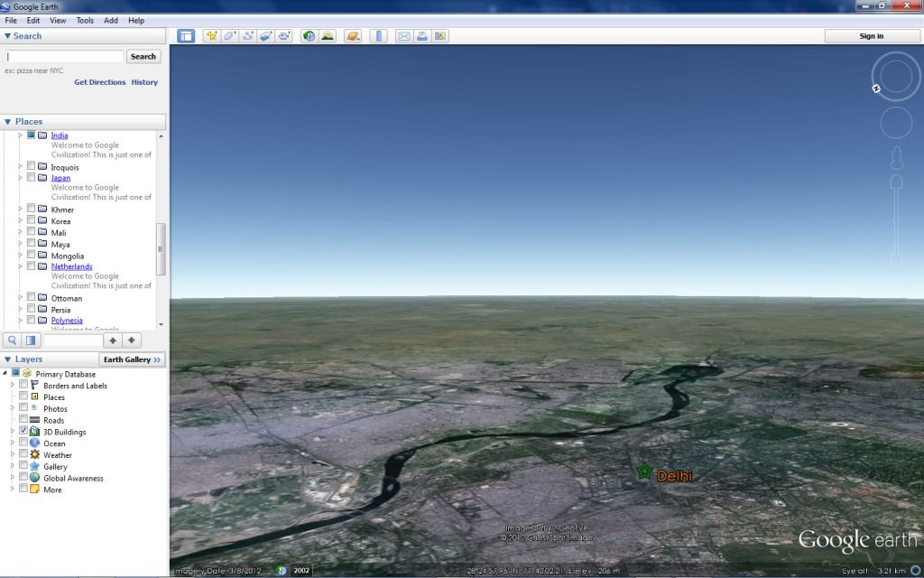Add a polygon tool
The width and height of the screenshot is (924, 578).
point(230,36)
